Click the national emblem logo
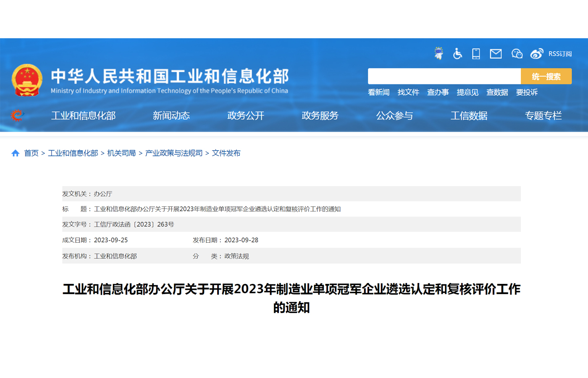This screenshot has width=588, height=378. 27,80
